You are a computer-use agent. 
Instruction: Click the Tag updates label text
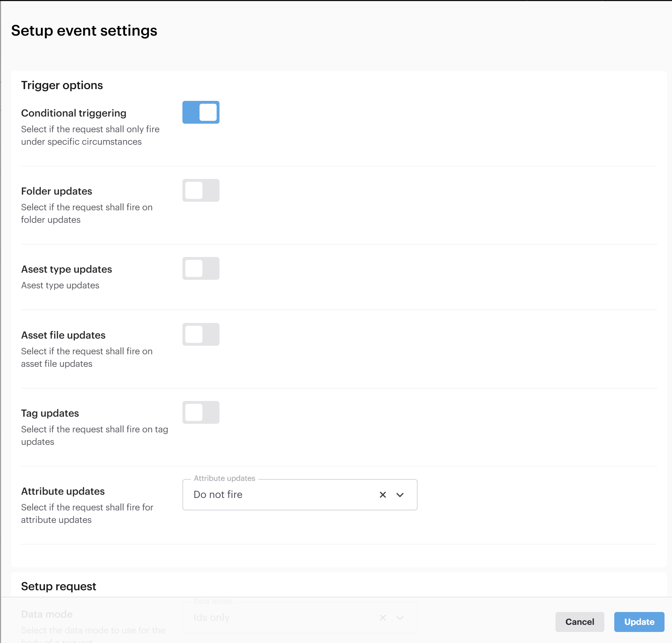click(x=50, y=413)
